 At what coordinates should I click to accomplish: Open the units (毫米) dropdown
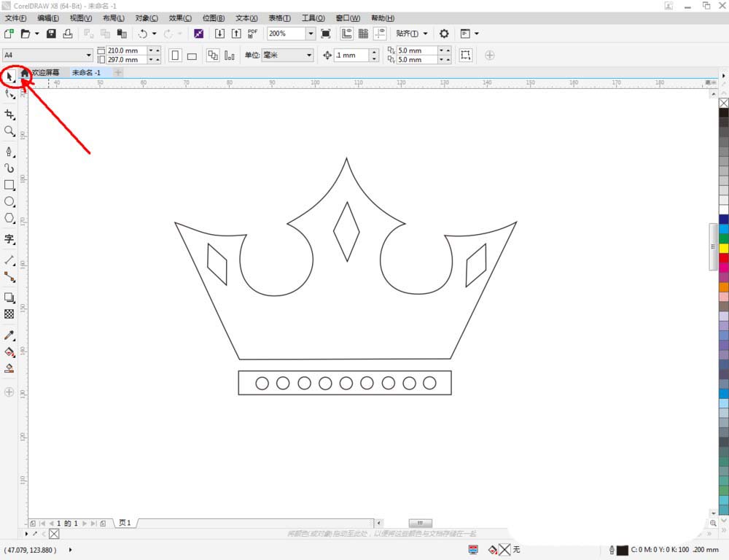click(308, 55)
